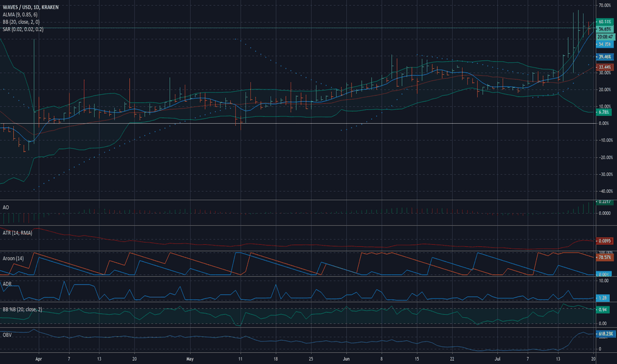Click the WAVES / USD, 1D, KRAKEN title
This screenshot has height=364, width=617.
tap(30, 7)
